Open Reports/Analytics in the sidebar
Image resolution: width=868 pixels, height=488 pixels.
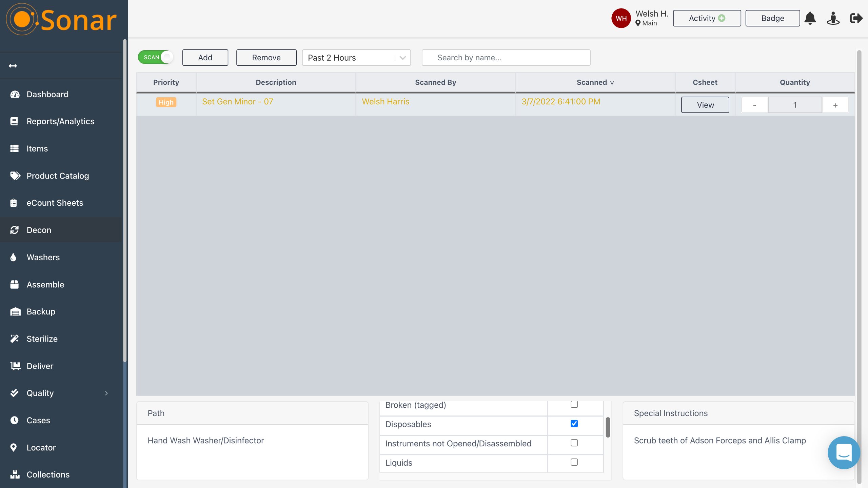coord(60,121)
